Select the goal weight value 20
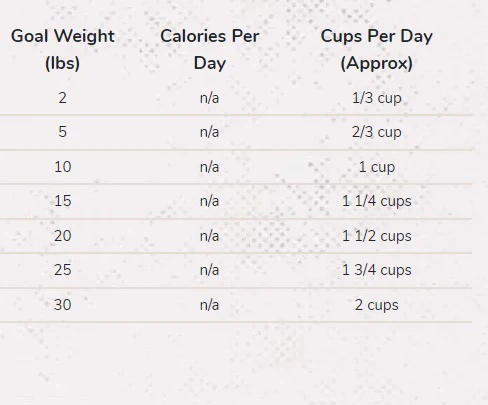The width and height of the screenshot is (488, 405). click(63, 236)
